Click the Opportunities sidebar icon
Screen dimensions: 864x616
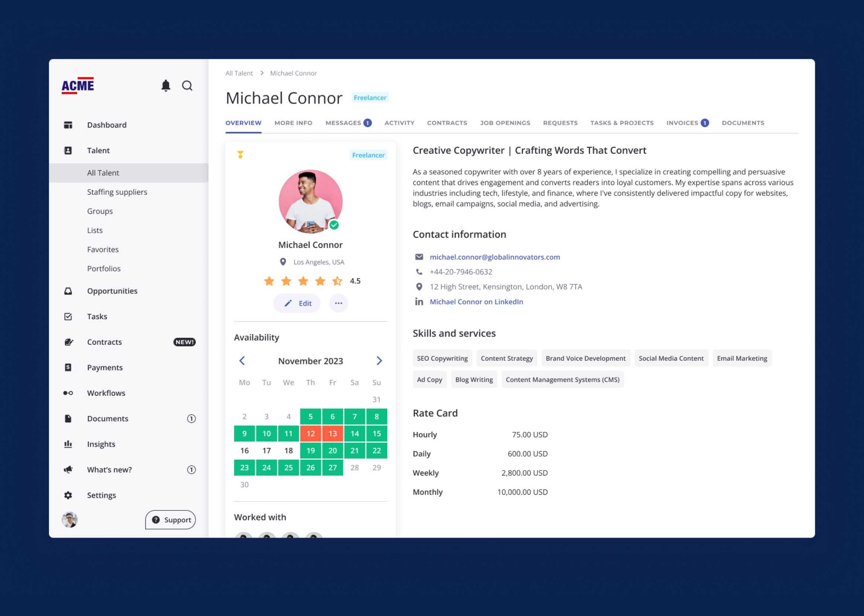[68, 291]
